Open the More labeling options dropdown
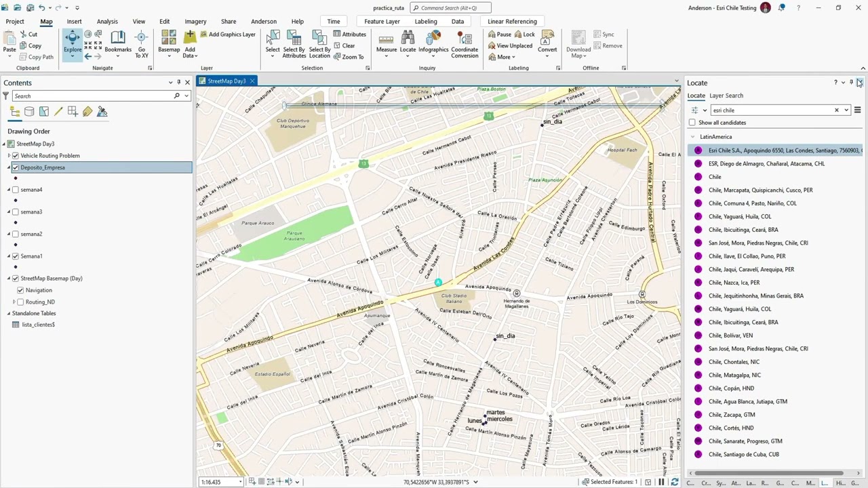Image resolution: width=868 pixels, height=488 pixels. 505,57
